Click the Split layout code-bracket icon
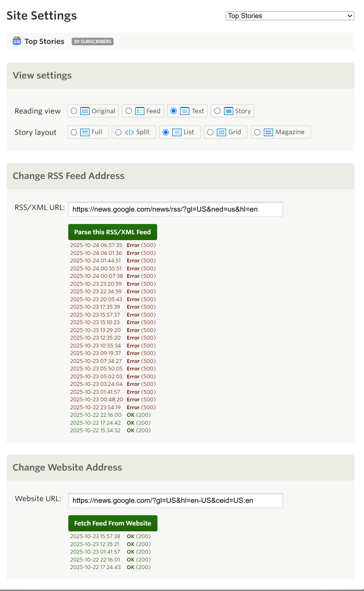This screenshot has height=591, width=364. 129,132
